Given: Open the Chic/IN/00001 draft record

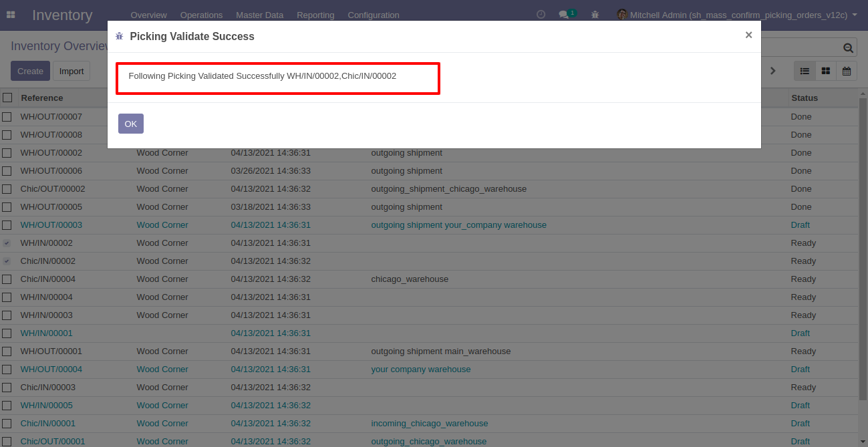Looking at the screenshot, I should [48, 423].
